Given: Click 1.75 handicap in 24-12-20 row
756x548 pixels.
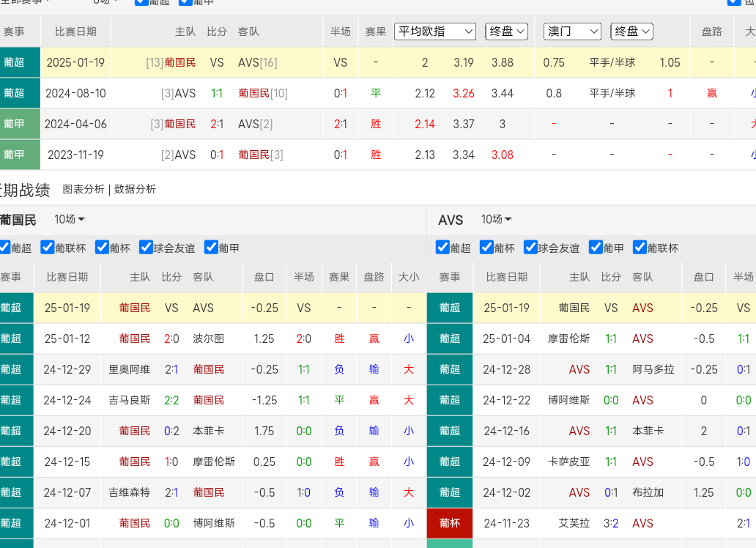Looking at the screenshot, I should 264,431.
